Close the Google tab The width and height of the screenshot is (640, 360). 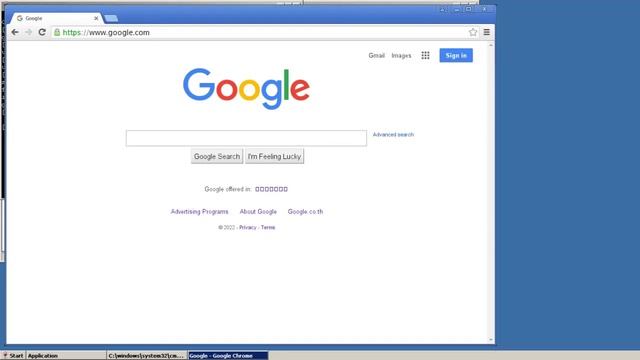tap(96, 18)
